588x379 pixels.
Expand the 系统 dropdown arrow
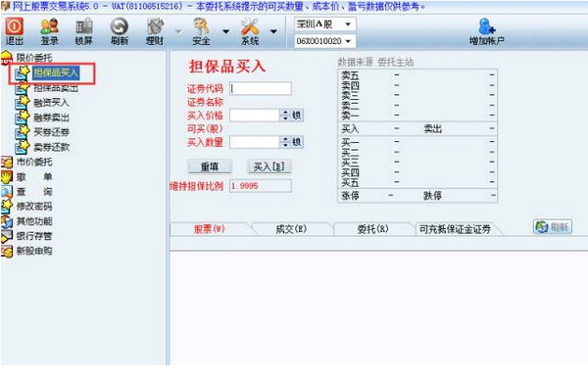coord(273,31)
